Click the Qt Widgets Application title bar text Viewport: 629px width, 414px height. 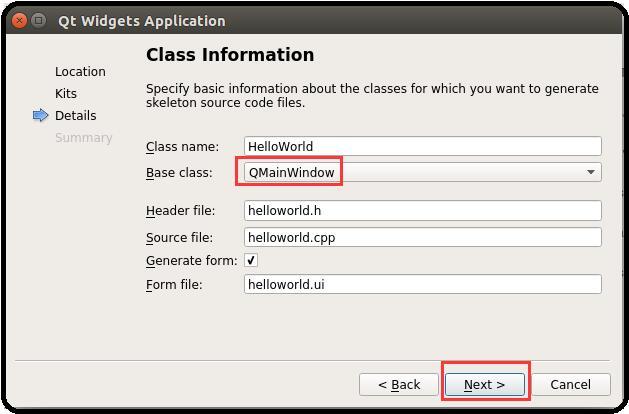tap(142, 21)
